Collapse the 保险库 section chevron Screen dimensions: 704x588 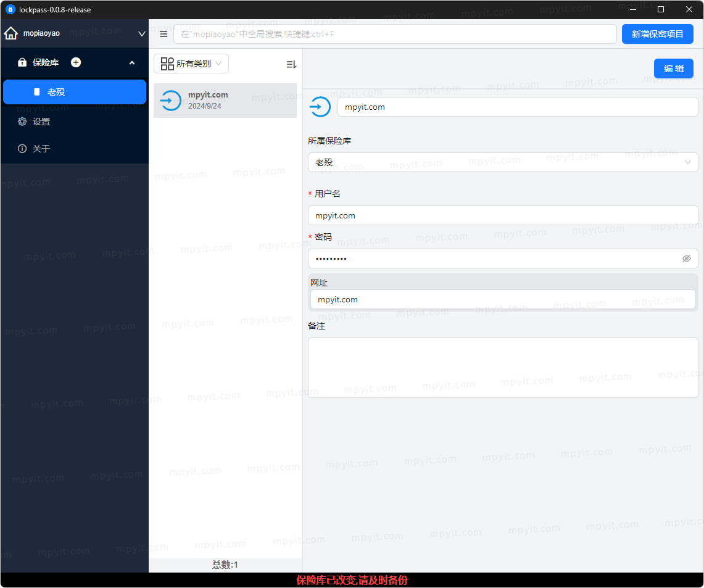[132, 63]
